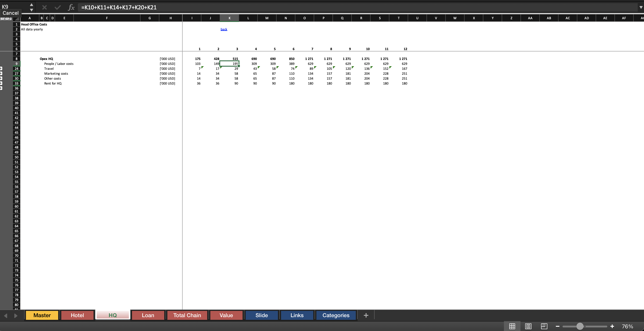Click the 'Opex HQ' label cell
This screenshot has height=331, width=644.
tap(47, 59)
